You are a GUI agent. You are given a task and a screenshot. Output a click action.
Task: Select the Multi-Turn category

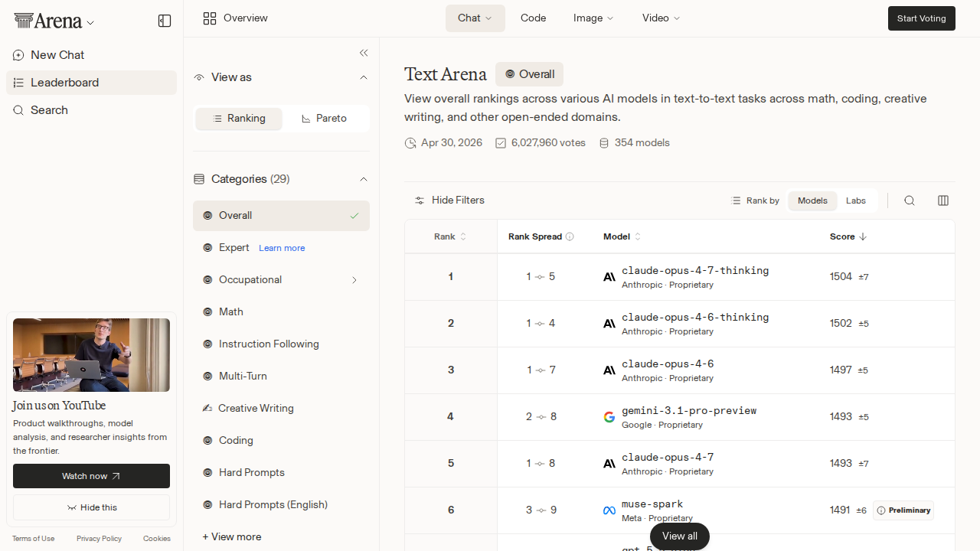(x=281, y=377)
